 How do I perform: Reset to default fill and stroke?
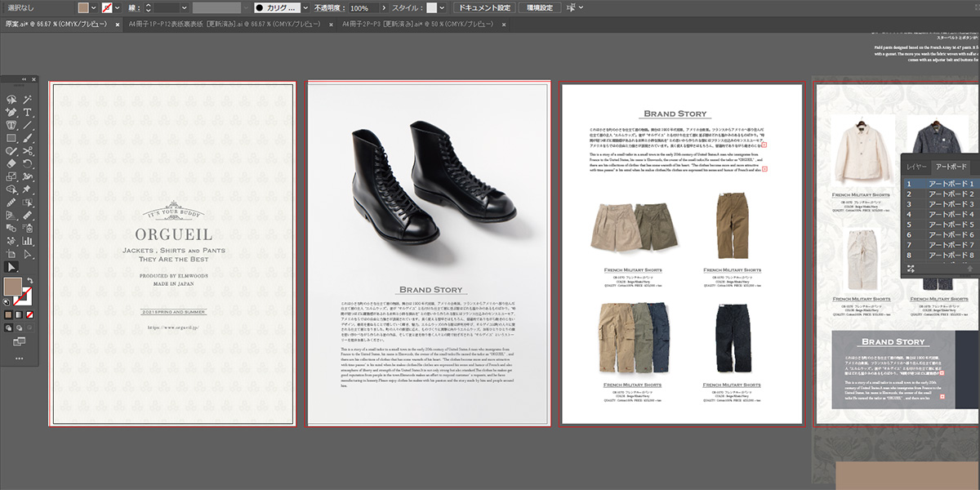(8, 301)
